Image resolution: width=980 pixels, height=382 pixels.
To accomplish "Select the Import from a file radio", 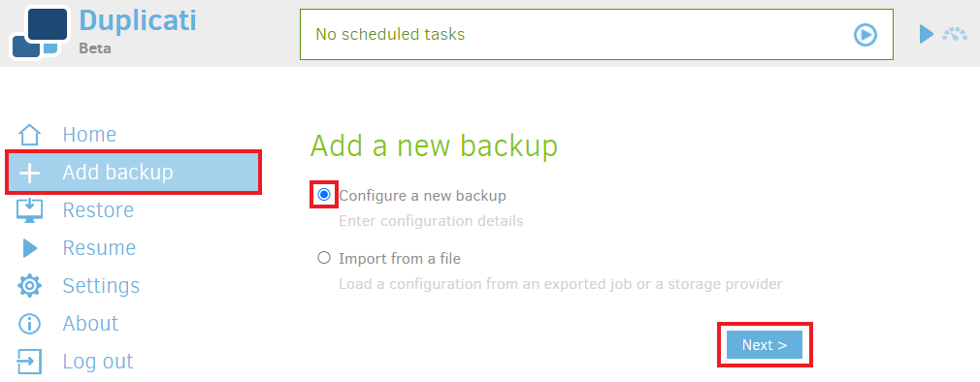I will pyautogui.click(x=324, y=257).
